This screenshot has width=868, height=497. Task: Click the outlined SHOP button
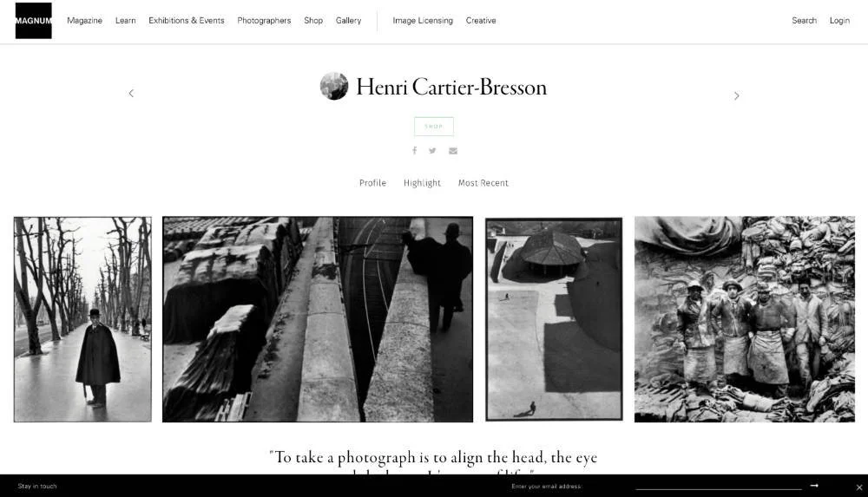pyautogui.click(x=434, y=126)
